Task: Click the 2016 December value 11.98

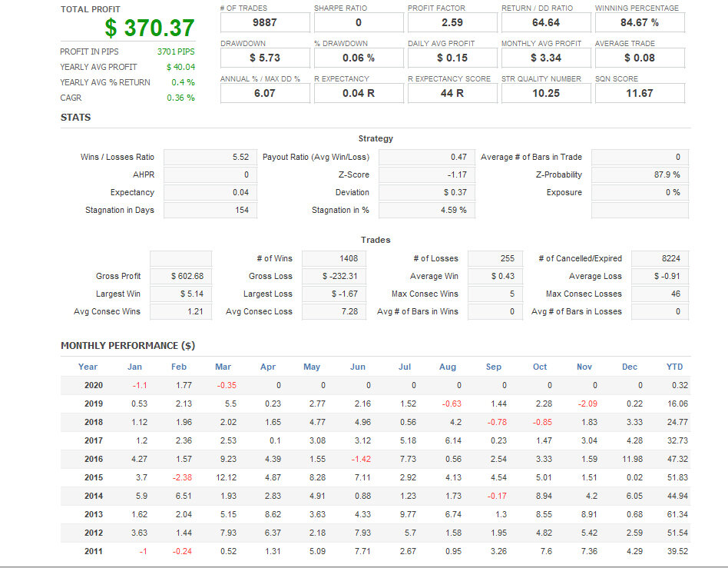Action: coord(632,459)
